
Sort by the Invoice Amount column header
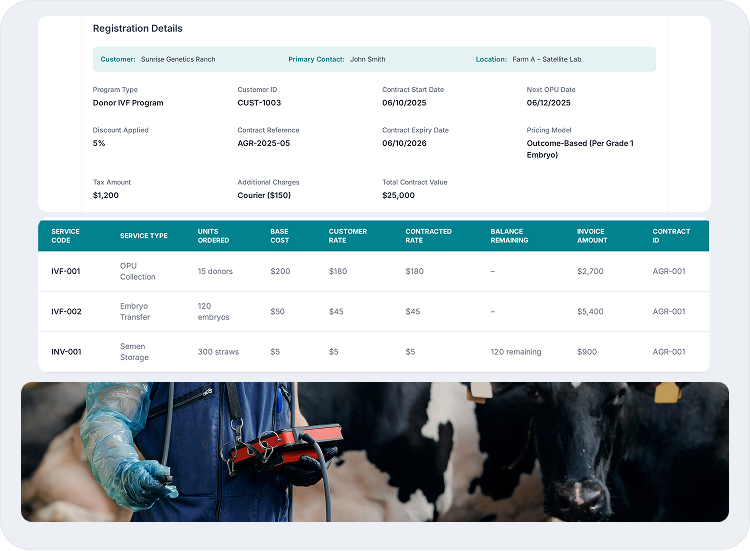click(591, 236)
